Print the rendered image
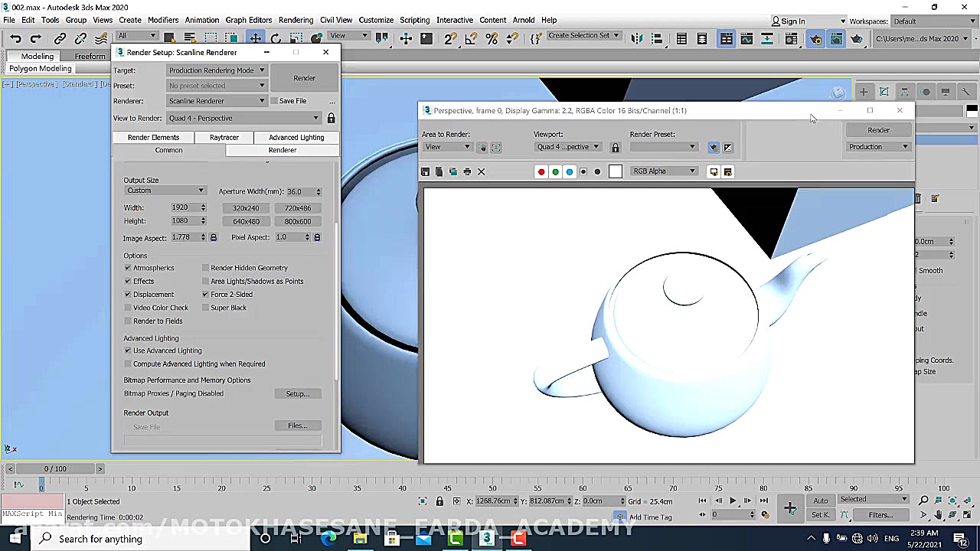 coord(467,171)
